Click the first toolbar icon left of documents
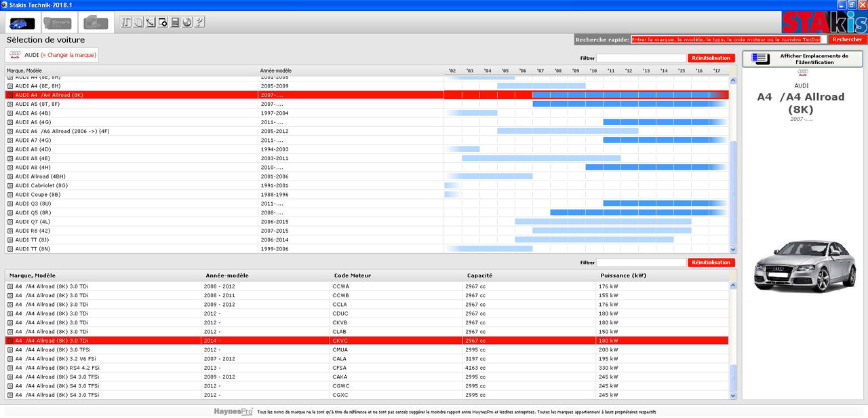Viewport: 868px width, 418px height. coord(126,22)
